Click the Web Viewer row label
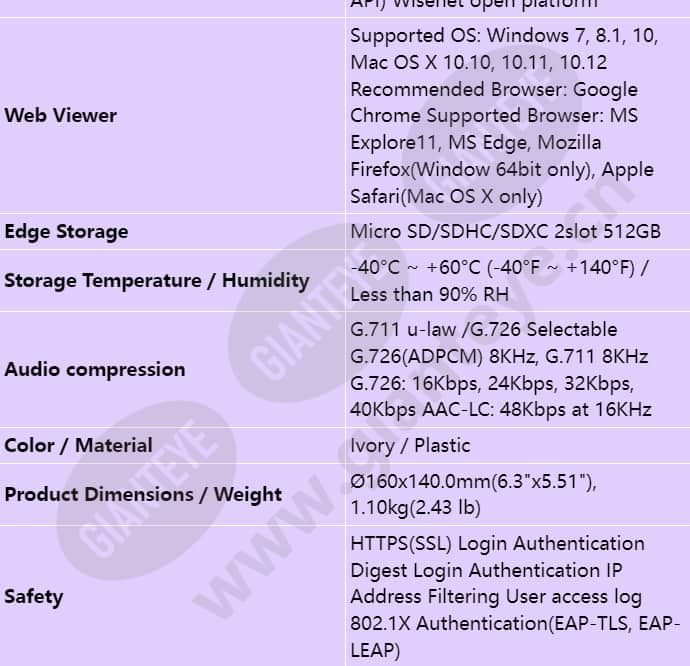This screenshot has height=666, width=690. (61, 116)
